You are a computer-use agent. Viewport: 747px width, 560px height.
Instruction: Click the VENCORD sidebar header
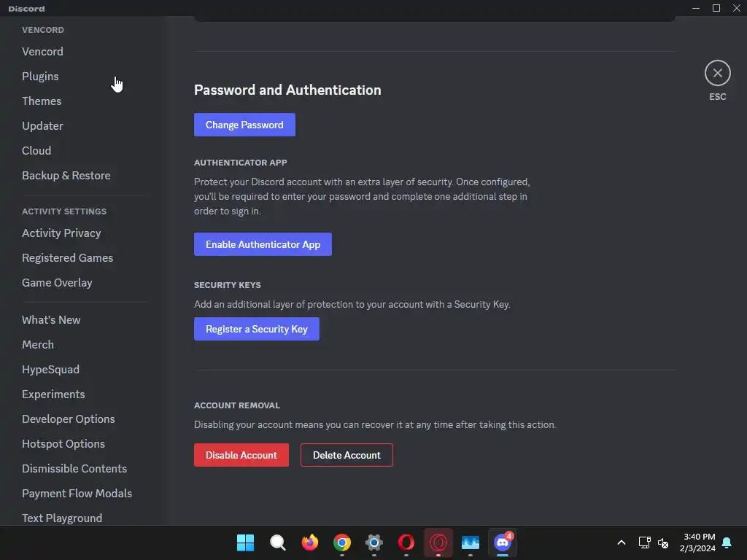43,29
